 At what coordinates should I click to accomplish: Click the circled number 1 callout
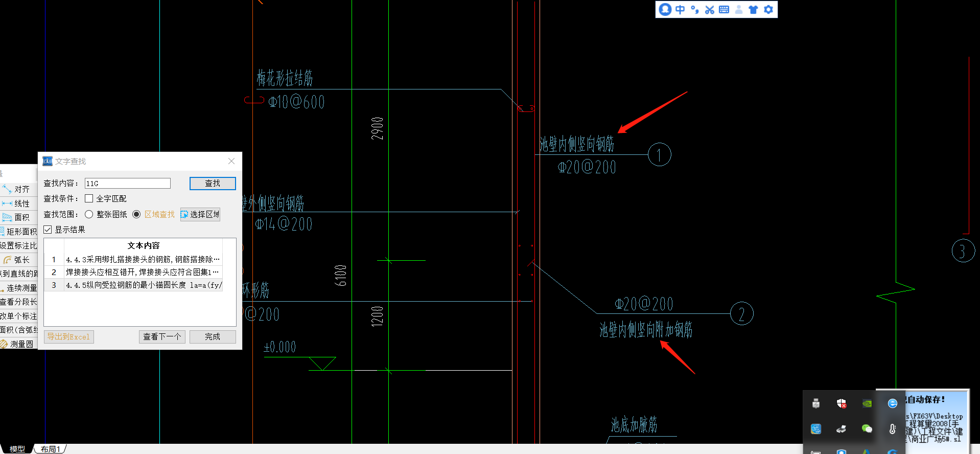(660, 154)
